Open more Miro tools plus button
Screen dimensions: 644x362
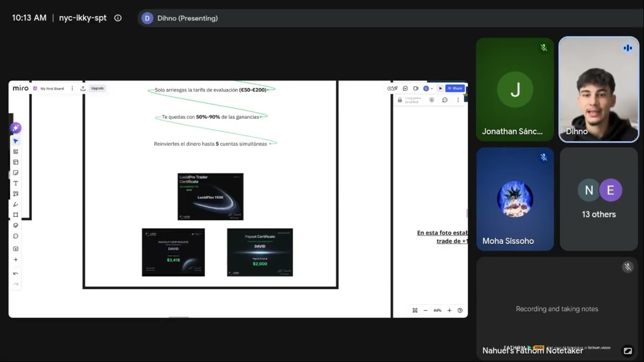[x=16, y=260]
